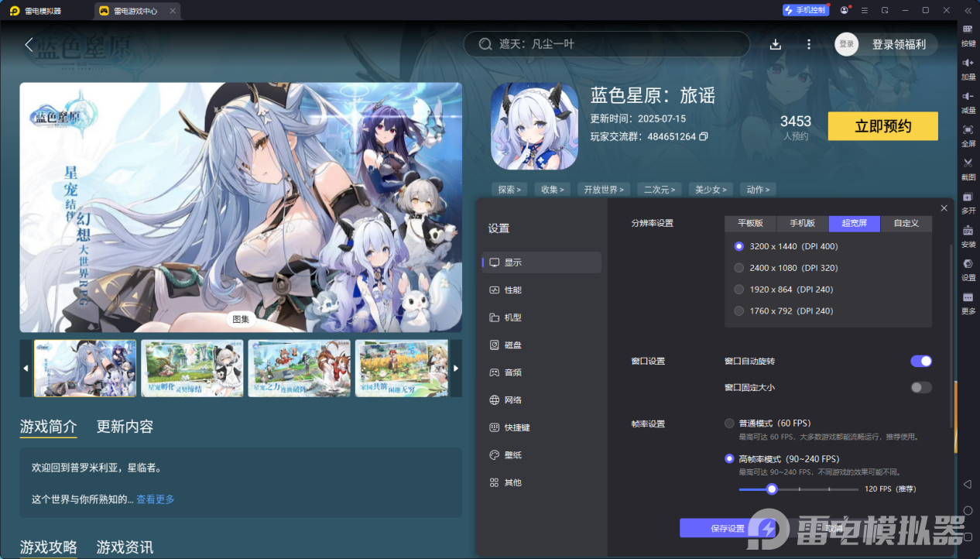Click 查看更多 link
Screen dimensions: 980x559
[x=156, y=499]
